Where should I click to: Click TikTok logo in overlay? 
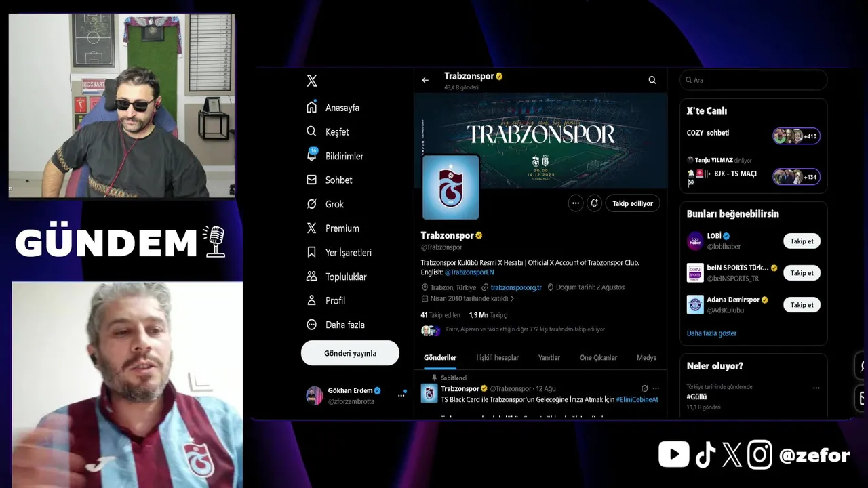pyautogui.click(x=705, y=455)
